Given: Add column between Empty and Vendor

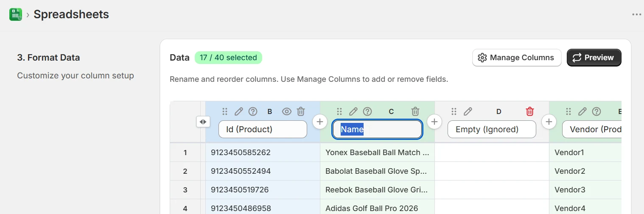Looking at the screenshot, I should pyautogui.click(x=549, y=122).
